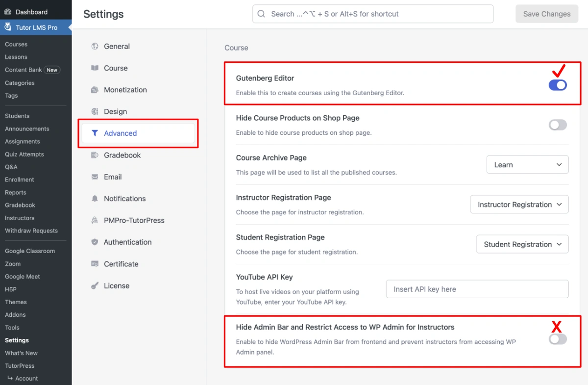Select the Notifications bell icon
This screenshot has height=385, width=588.
pos(94,199)
